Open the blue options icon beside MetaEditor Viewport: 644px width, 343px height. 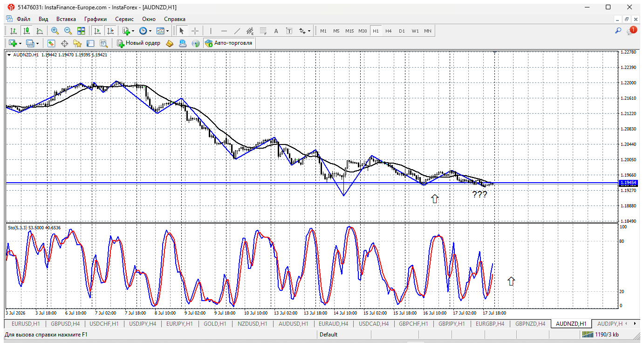183,43
